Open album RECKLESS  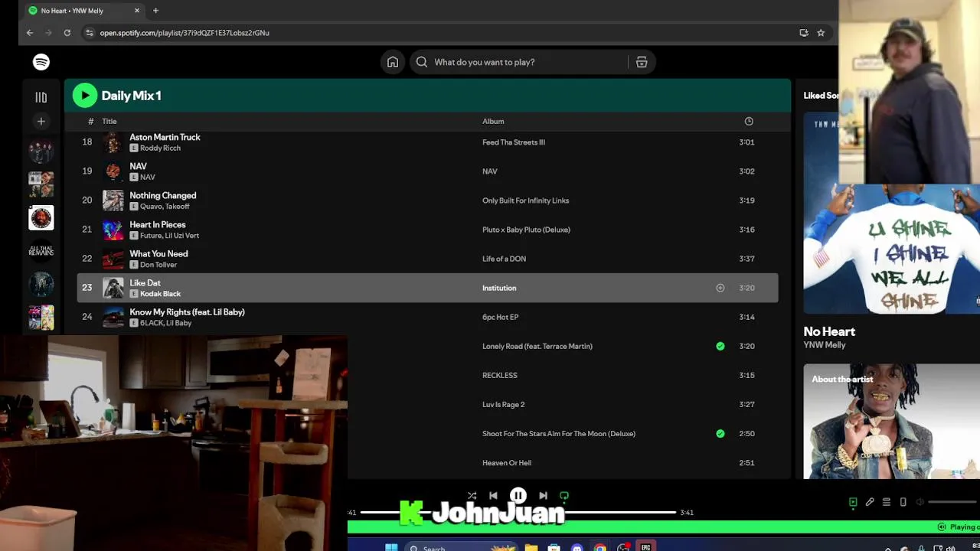coord(500,375)
